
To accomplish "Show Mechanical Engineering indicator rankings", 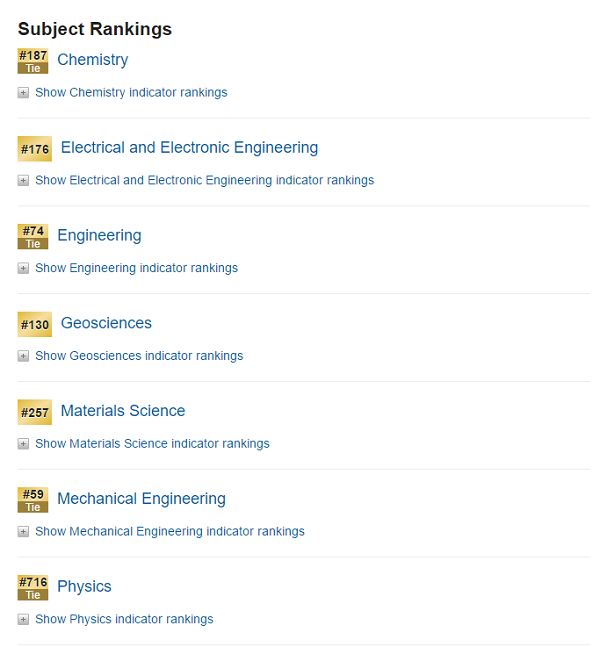I will (x=169, y=531).
